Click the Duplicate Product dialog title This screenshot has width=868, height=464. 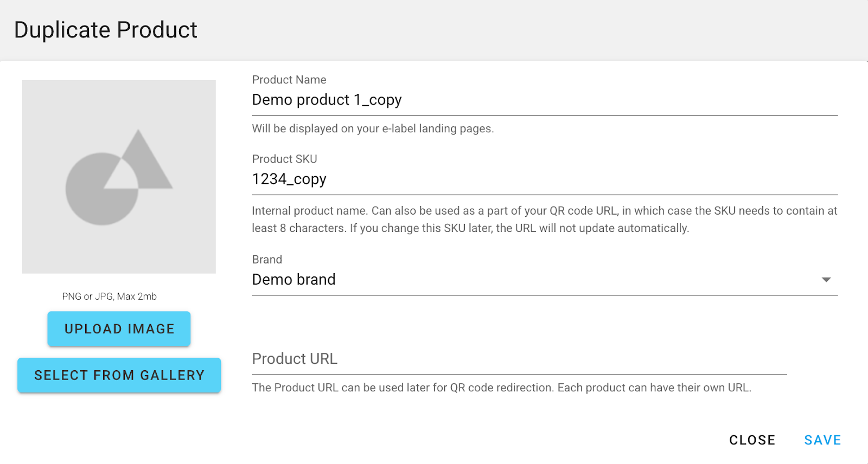point(106,30)
